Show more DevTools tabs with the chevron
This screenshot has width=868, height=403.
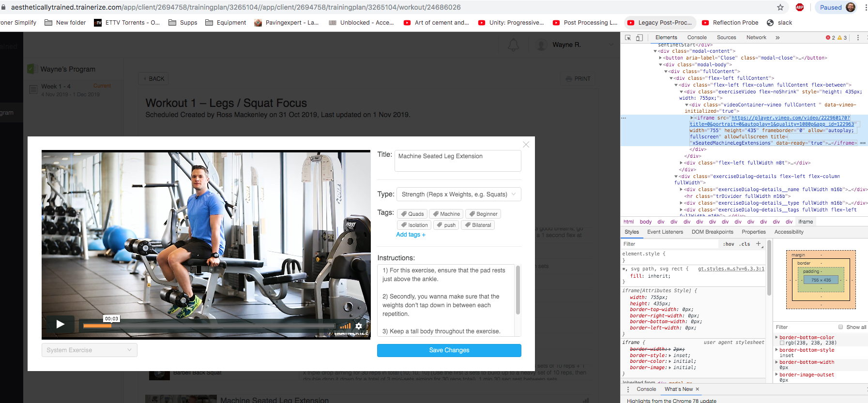point(777,38)
